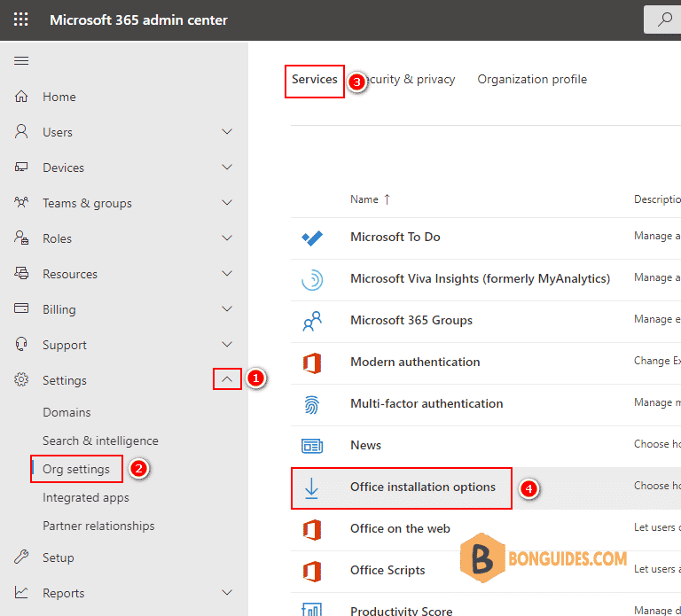Screen dimensions: 681x616
Task: Click the Microsoft 365 Groups people icon
Action: (312, 321)
